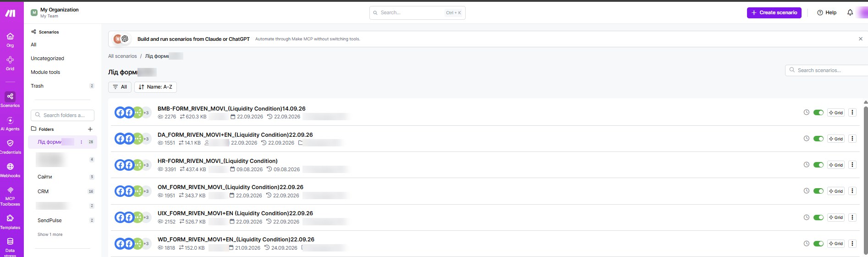Toggle off BMB-FORM_RIVEN_MOVI scenario switch
Viewport: 868px width, 257px height.
coord(819,112)
